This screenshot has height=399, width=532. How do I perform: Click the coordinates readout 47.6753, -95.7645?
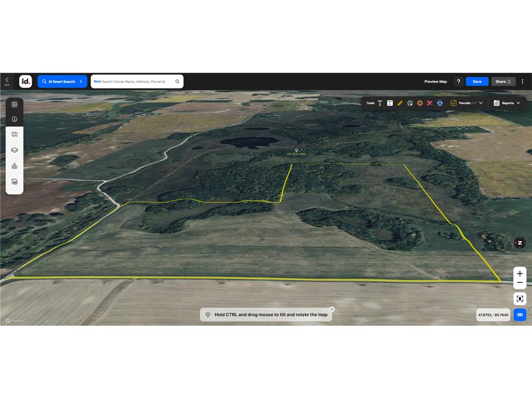point(493,315)
